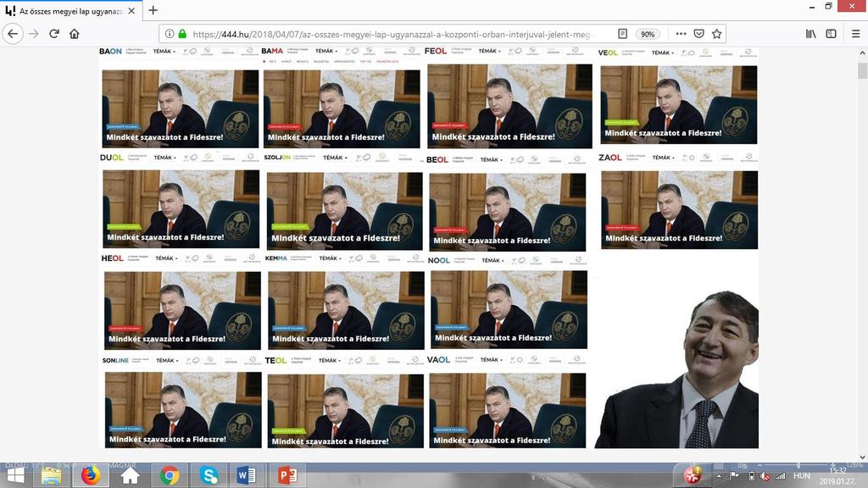The width and height of the screenshot is (868, 488).
Task: Save the page to Pocket
Action: [x=699, y=34]
